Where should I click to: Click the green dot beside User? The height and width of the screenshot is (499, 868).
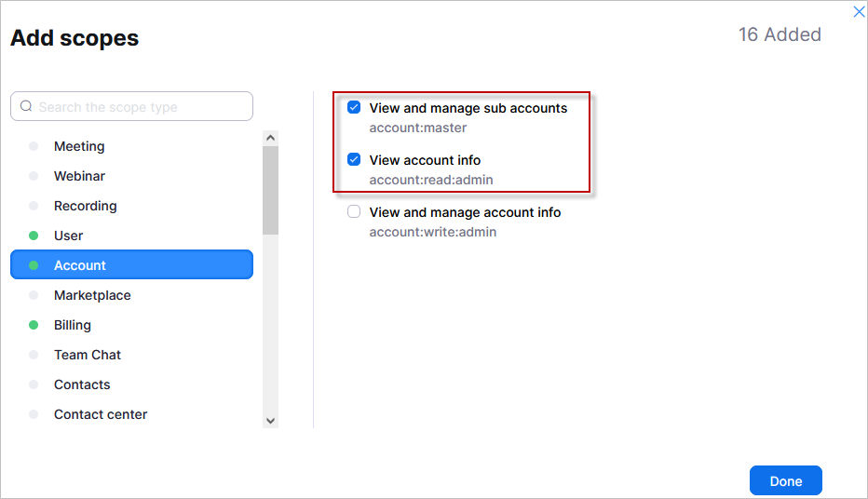(x=34, y=236)
